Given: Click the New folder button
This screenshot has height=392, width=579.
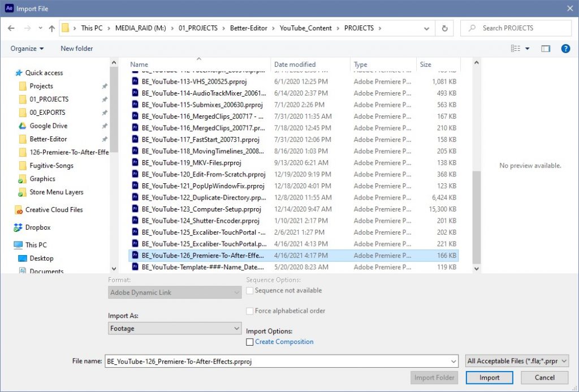Looking at the screenshot, I should coord(77,49).
